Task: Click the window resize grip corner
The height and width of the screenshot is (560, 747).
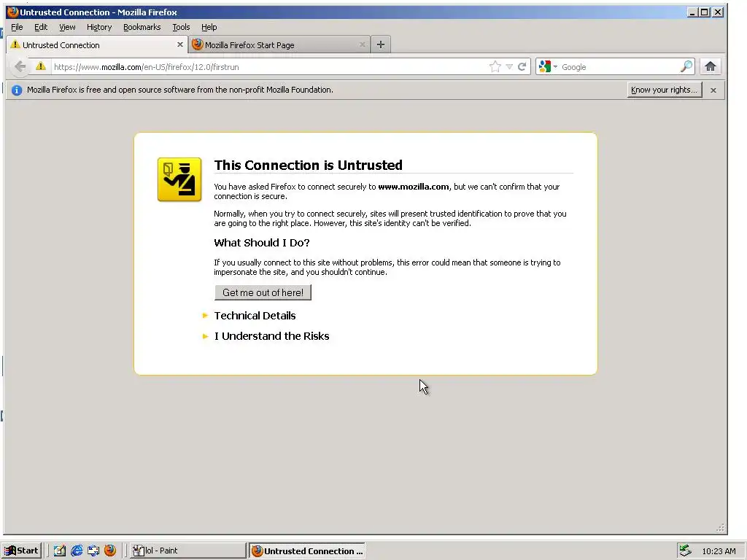Action: pos(720,528)
